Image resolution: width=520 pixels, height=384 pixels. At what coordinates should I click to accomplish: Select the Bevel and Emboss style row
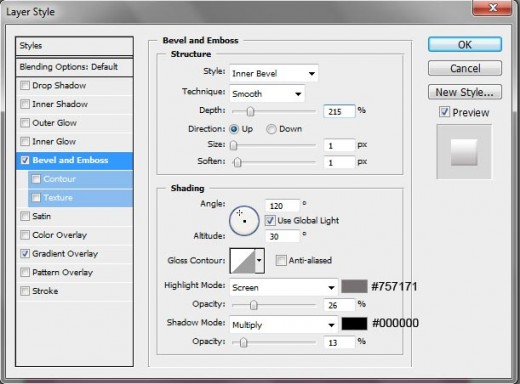coord(74,160)
